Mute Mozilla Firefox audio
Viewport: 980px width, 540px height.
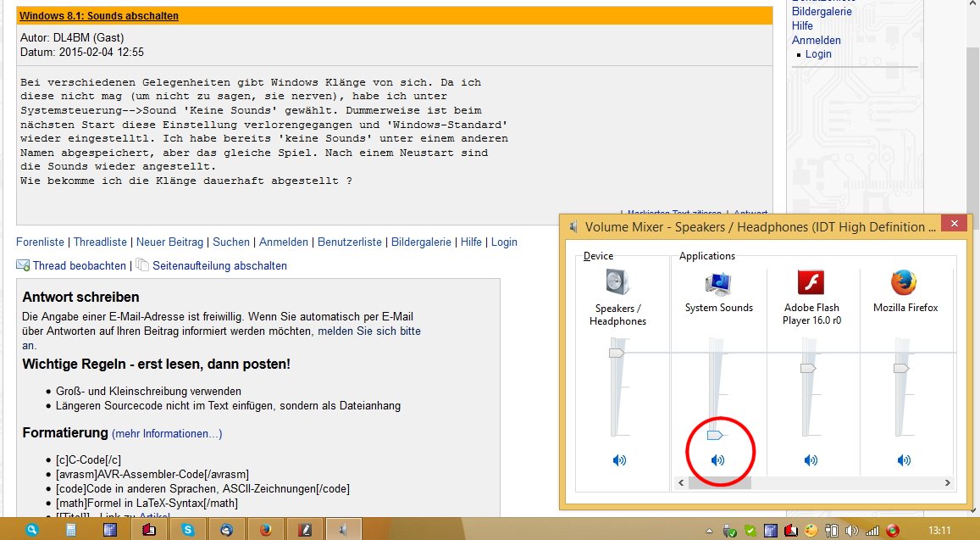tap(904, 460)
